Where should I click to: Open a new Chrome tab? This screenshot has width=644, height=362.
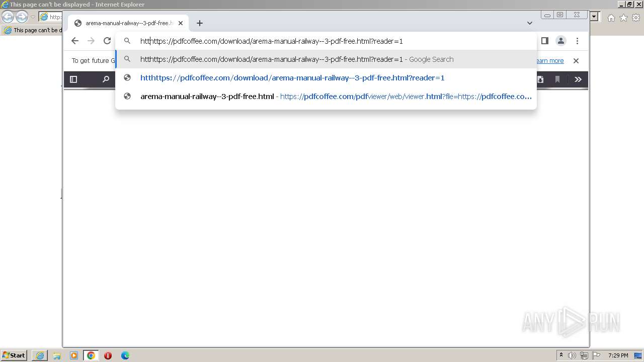(200, 23)
